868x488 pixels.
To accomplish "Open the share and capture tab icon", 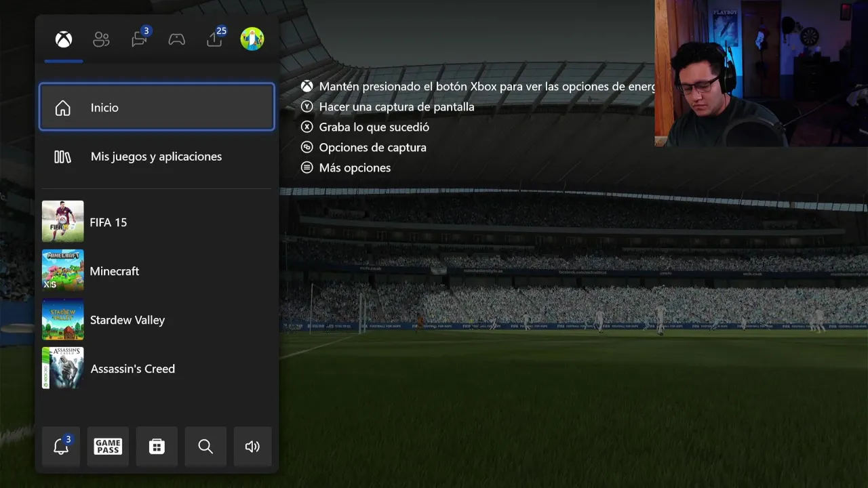I will [215, 39].
